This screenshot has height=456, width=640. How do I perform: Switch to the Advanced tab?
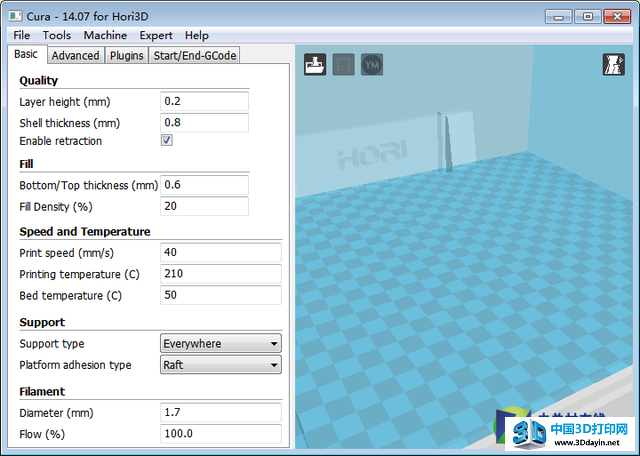[x=76, y=56]
